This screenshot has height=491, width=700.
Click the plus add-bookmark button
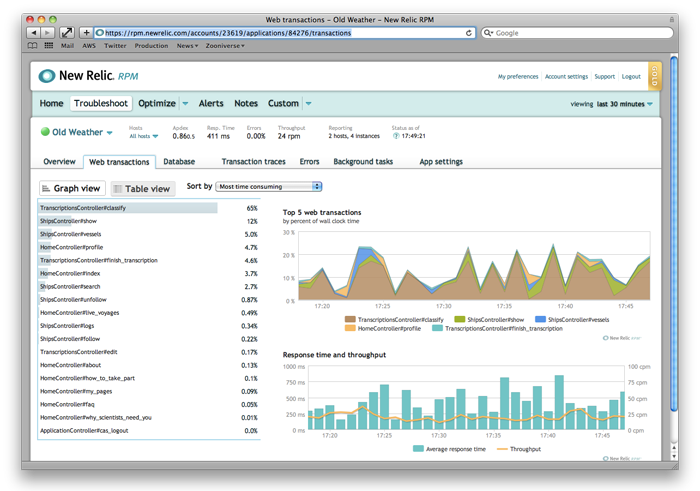click(x=86, y=33)
